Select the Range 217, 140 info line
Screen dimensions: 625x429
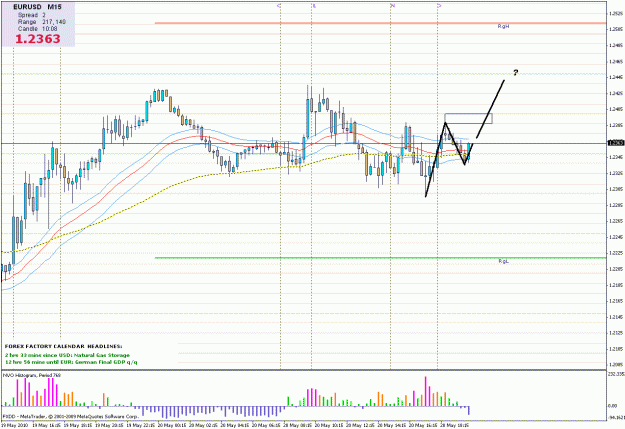42,22
